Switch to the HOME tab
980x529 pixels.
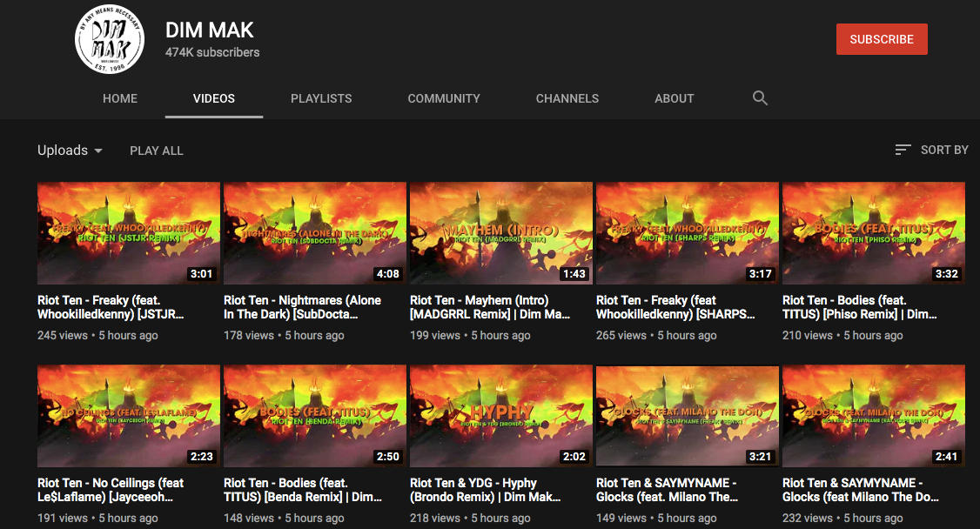(120, 98)
